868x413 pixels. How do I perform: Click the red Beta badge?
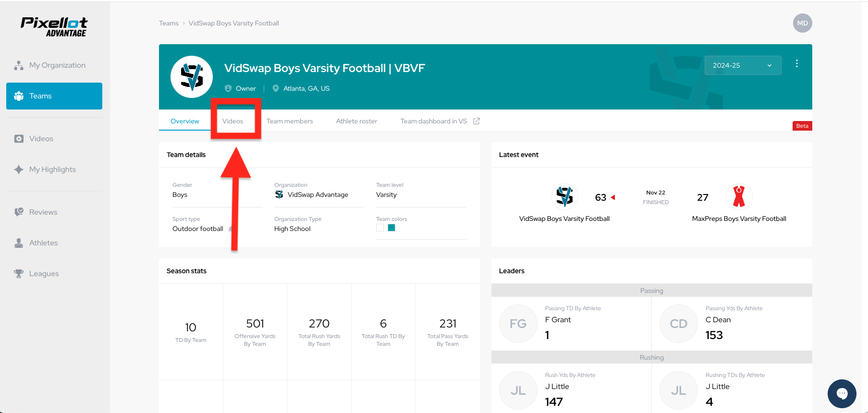[802, 126]
